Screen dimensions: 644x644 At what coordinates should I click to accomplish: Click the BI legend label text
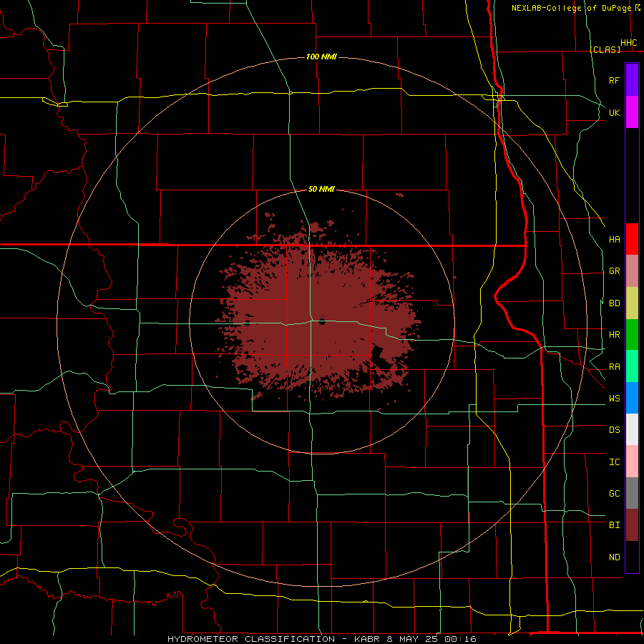(x=615, y=525)
